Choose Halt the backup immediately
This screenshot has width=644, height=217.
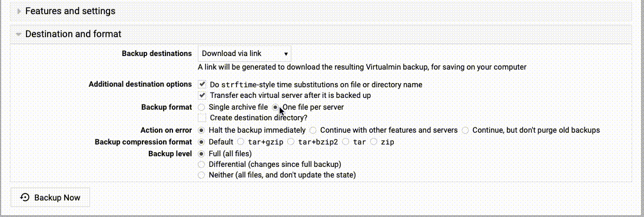[x=202, y=130]
